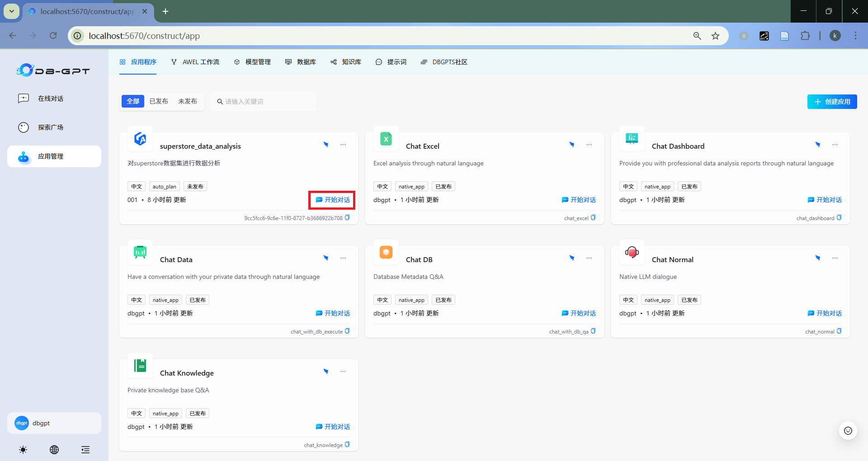The image size is (868, 461).
Task: Select the 未发布 filter option
Action: point(188,101)
